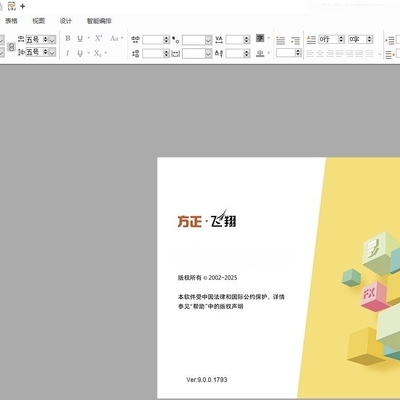Viewport: 400px width, 400px height.
Task: Expand the upper 五号 font size dropdown
Action: [x=52, y=40]
